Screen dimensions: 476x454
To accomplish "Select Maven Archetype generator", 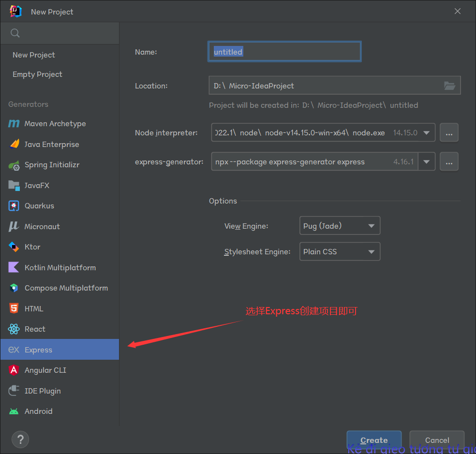I will (x=59, y=123).
